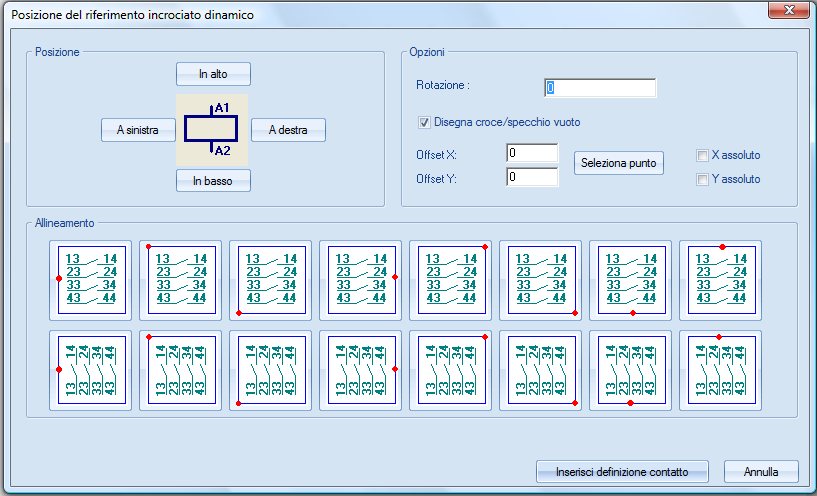
Task: Click the In basso position button
Action: (213, 181)
